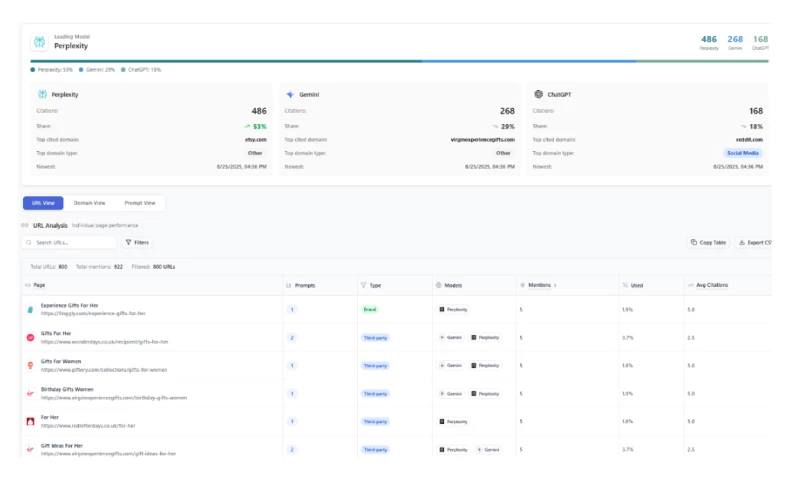800x480 pixels.
Task: Switch to Prompt View tab
Action: click(x=140, y=203)
